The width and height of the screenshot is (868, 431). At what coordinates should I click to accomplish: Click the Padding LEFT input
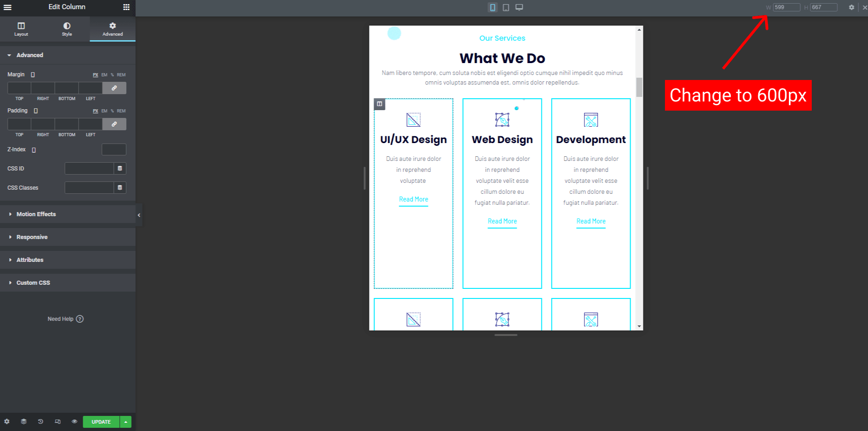coord(91,124)
